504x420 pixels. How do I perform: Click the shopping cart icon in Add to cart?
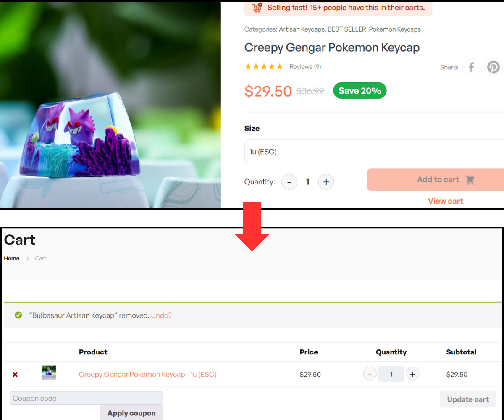click(470, 180)
